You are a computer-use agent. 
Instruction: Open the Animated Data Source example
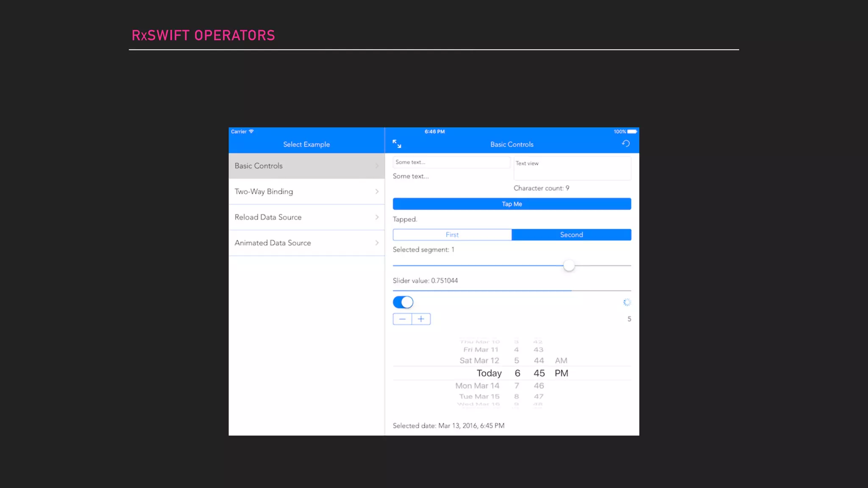273,243
